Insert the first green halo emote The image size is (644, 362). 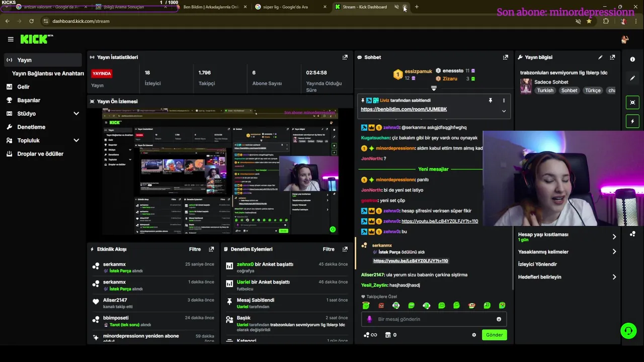tap(366, 305)
